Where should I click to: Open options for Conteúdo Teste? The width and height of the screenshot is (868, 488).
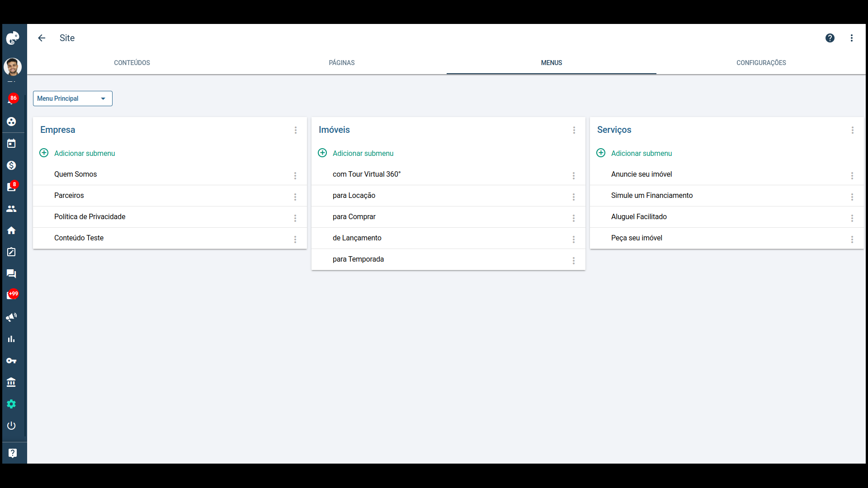(x=295, y=239)
